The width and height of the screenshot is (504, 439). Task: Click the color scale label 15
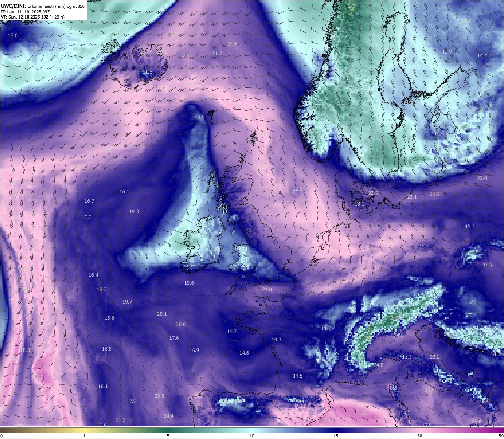(336, 436)
